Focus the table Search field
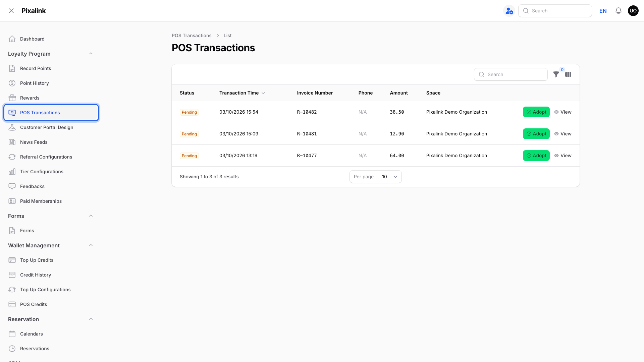 511,74
